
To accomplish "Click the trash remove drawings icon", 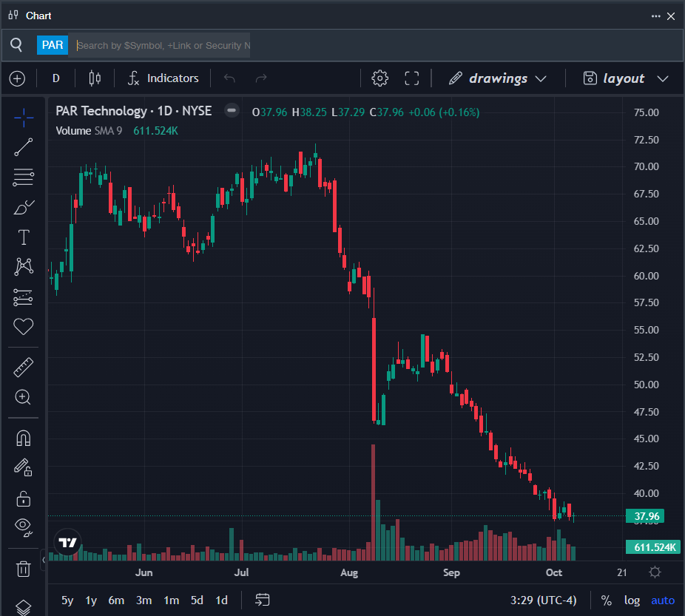I will (24, 568).
